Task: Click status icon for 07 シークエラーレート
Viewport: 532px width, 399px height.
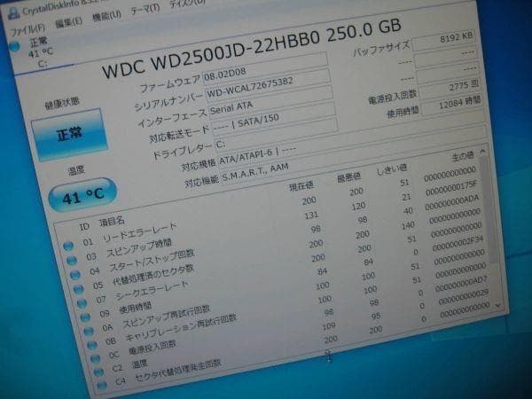Action: tap(82, 303)
